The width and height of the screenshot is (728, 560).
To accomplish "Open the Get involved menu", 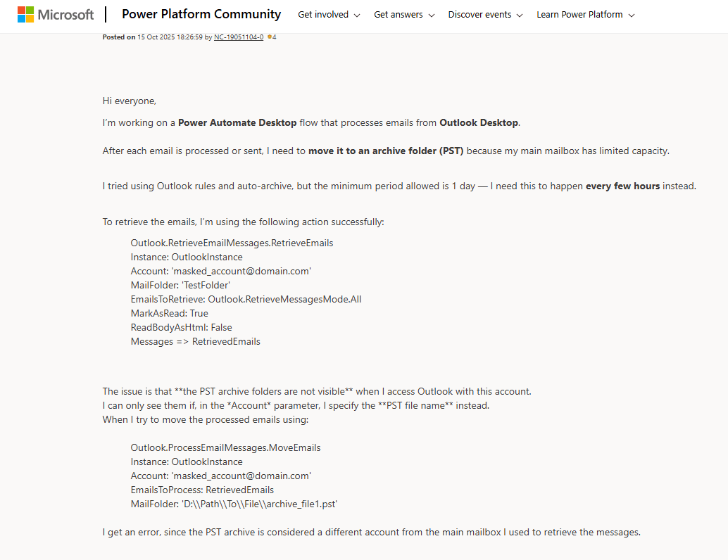I will pyautogui.click(x=323, y=15).
